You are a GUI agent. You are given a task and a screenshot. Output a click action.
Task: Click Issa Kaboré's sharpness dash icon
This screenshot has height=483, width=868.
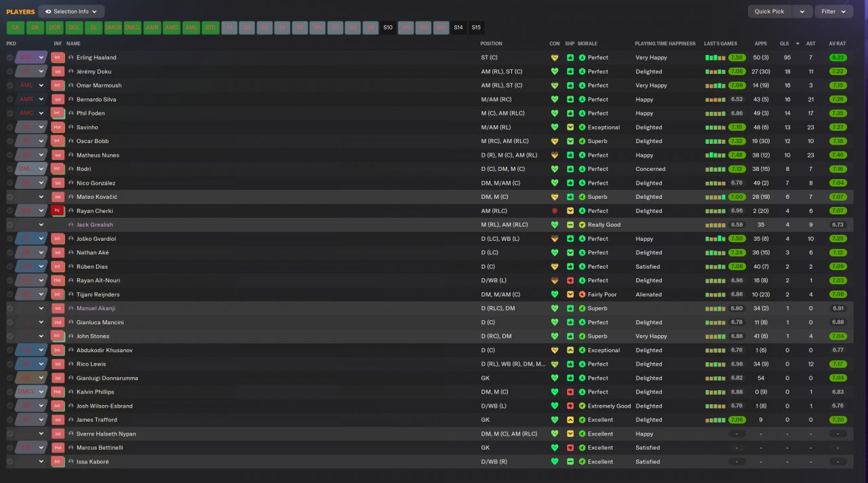pos(570,462)
